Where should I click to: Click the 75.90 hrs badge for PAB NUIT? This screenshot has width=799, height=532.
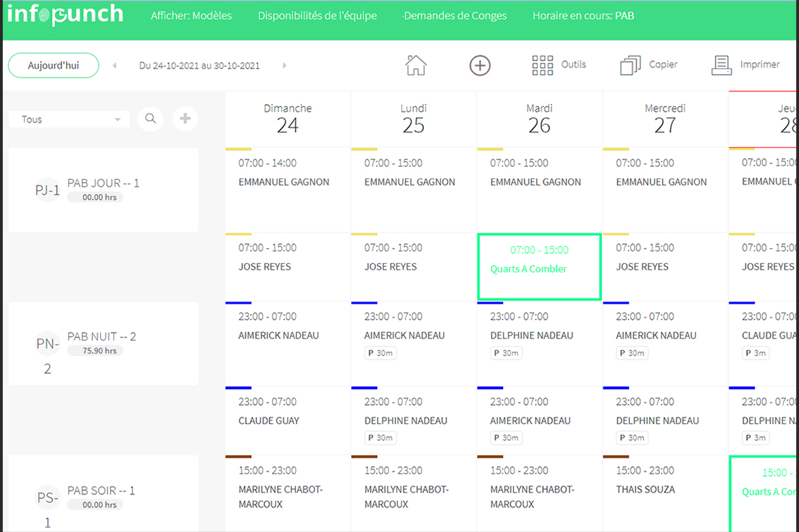coord(95,351)
